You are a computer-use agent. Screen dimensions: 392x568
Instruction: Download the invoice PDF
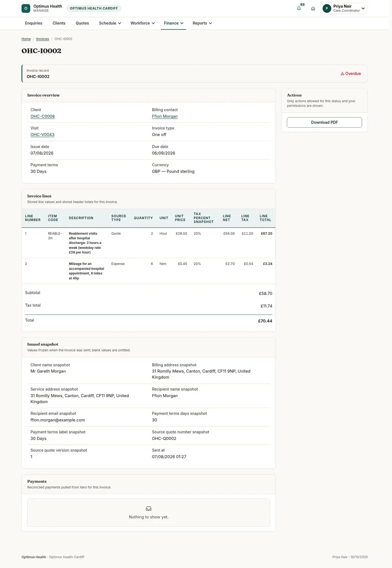pos(324,122)
